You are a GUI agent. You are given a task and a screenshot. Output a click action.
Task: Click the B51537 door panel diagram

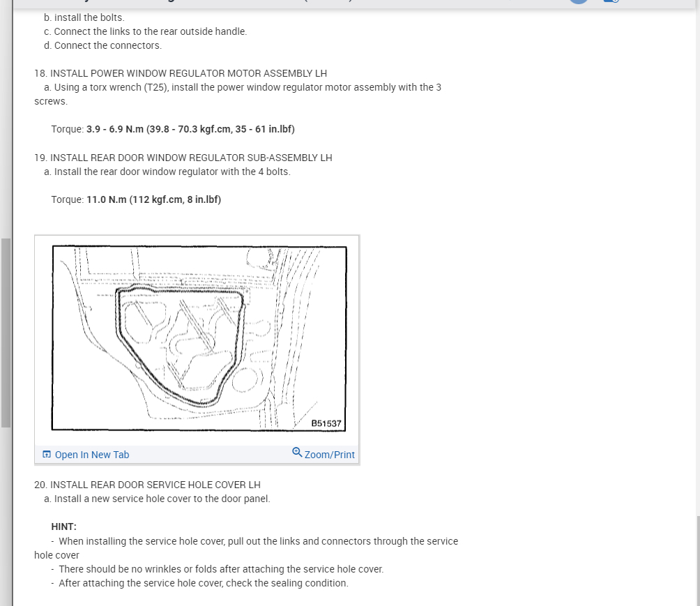point(199,338)
